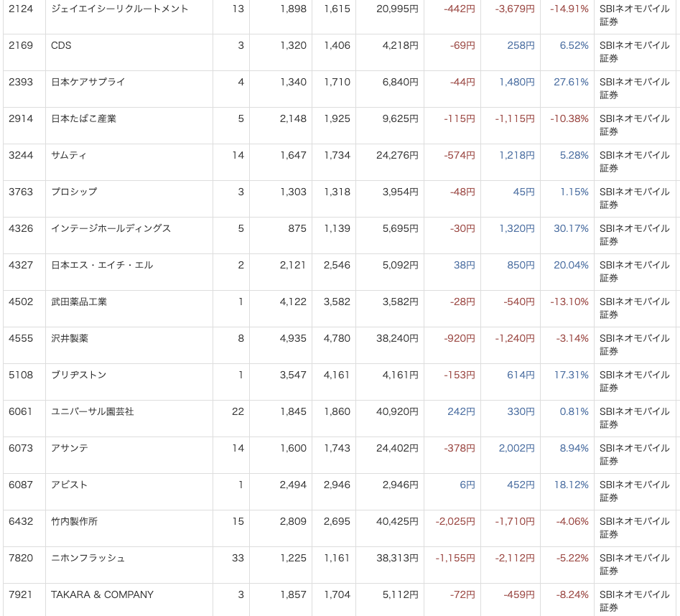Select SBIネオモバイル証券 in the 6432 row
This screenshot has width=680, height=616.
(635, 528)
